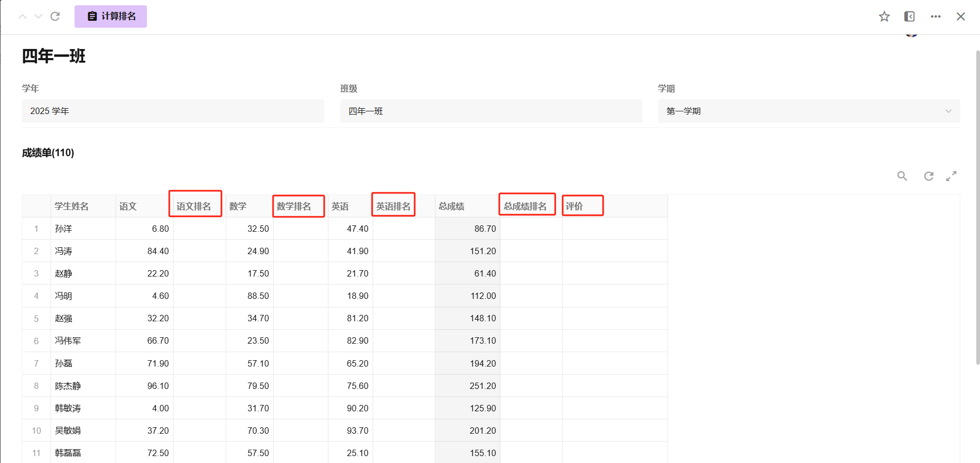Search within the 成绩单 table
Screen dimensions: 980x463
coord(902,176)
